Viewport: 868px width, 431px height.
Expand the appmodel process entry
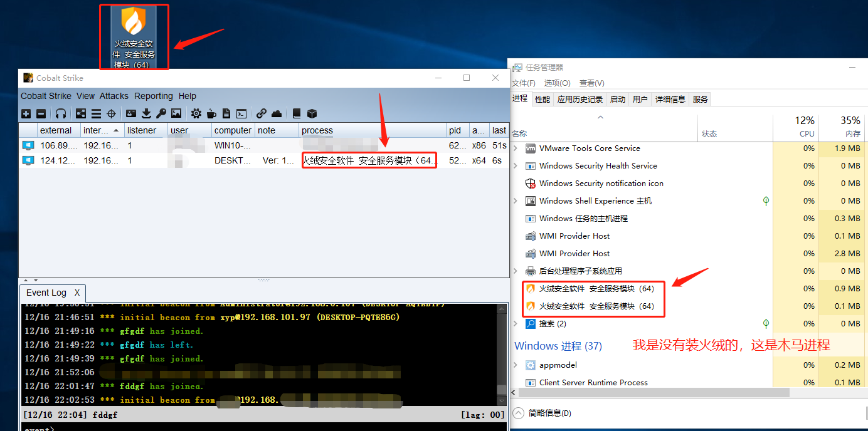tap(516, 365)
